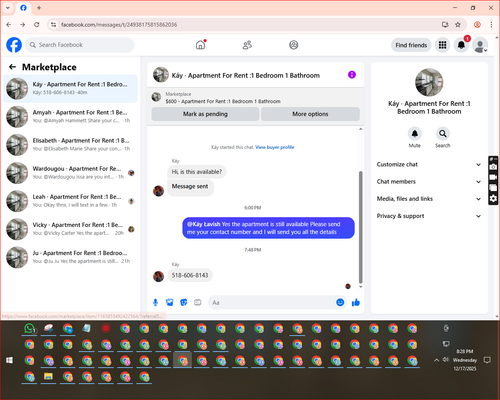The image size is (500, 400).
Task: Open the $600 apartment listing banner
Action: click(x=255, y=98)
